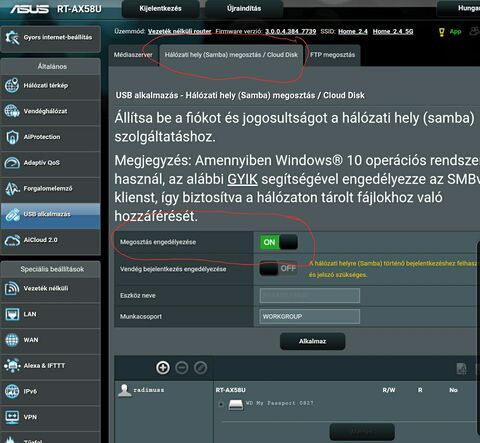Switch to FTP megosztás tab
Image resolution: width=480 pixels, height=443 pixels.
pyautogui.click(x=332, y=55)
